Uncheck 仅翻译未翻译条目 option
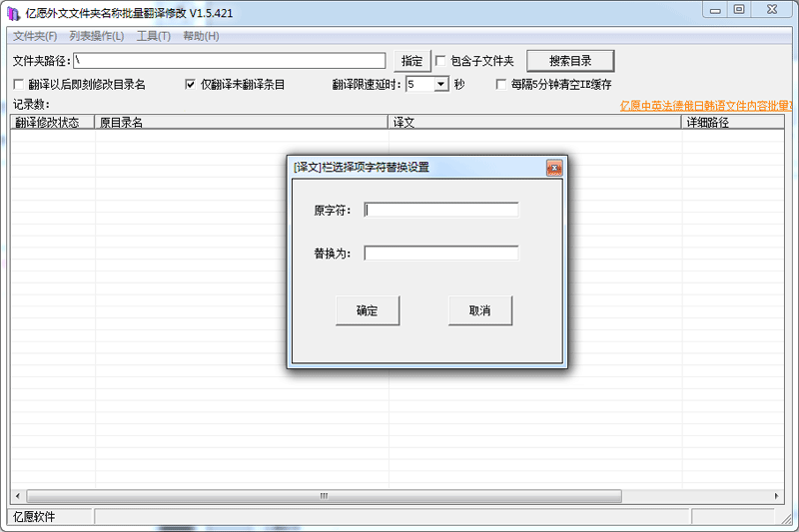The image size is (799, 532). click(x=191, y=85)
